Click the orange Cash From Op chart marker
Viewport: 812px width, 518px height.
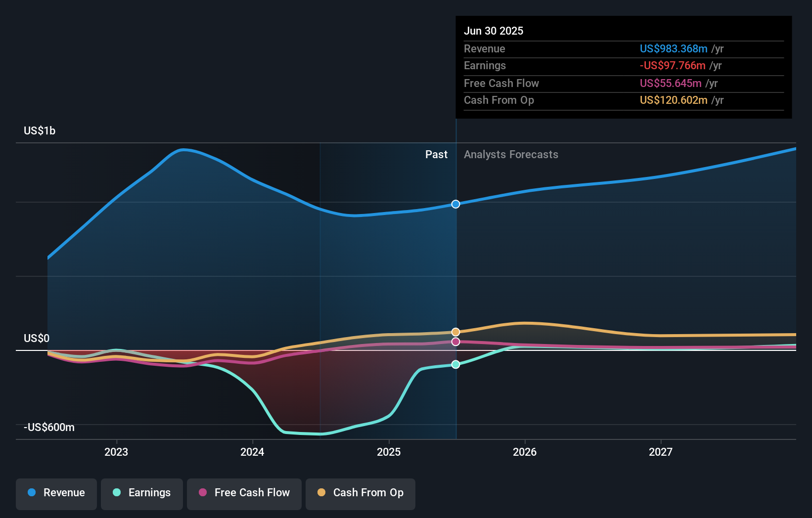point(455,332)
